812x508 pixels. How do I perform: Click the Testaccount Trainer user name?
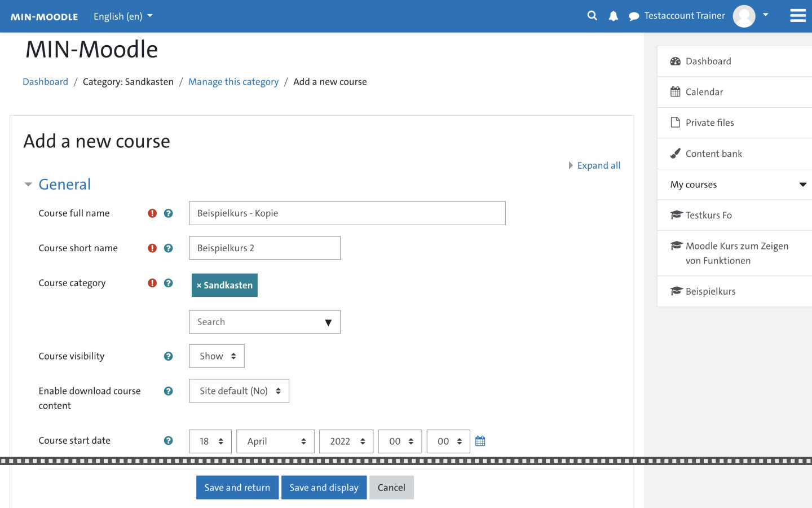685,16
